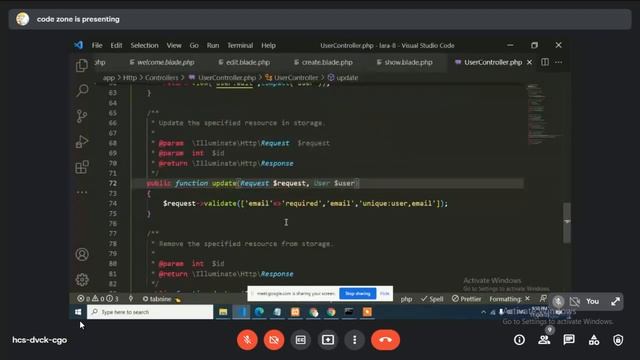
Task: Switch to the welcome.blade.php tab
Action: click(162, 62)
